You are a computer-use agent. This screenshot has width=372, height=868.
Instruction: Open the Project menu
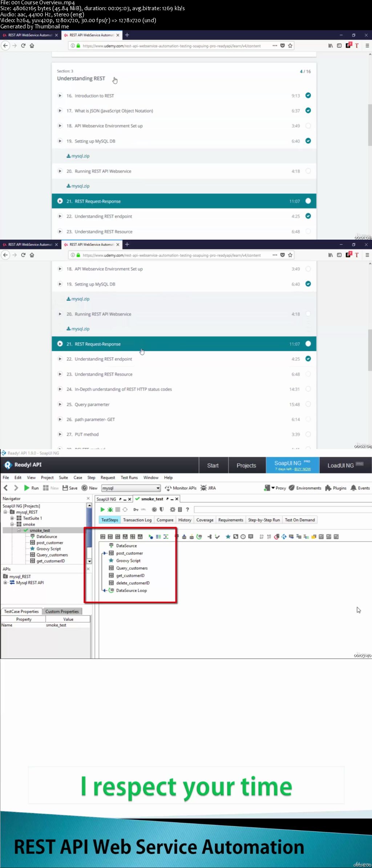pyautogui.click(x=47, y=477)
